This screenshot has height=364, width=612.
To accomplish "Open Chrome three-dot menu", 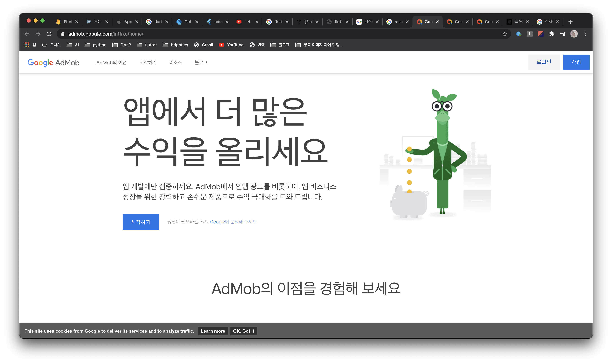I will point(585,34).
